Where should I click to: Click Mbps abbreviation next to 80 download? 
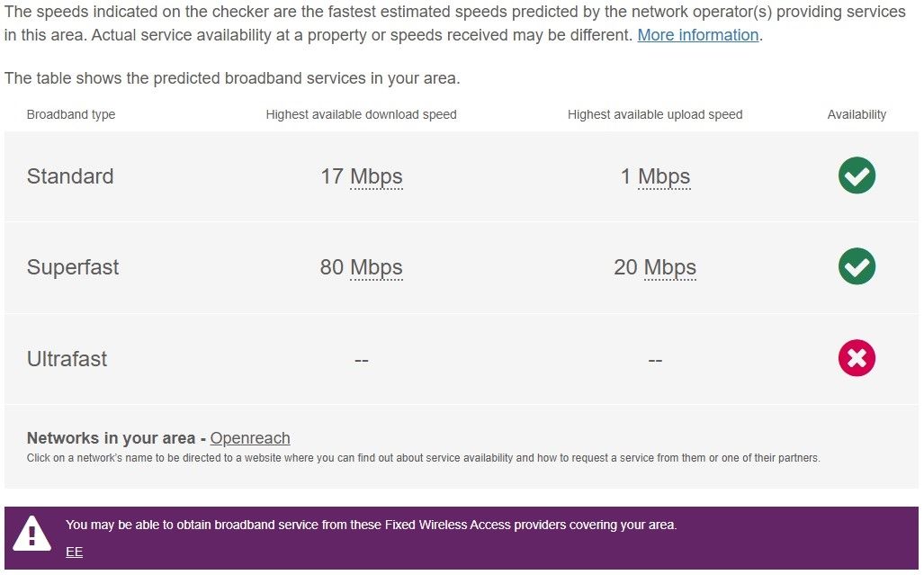pos(376,267)
